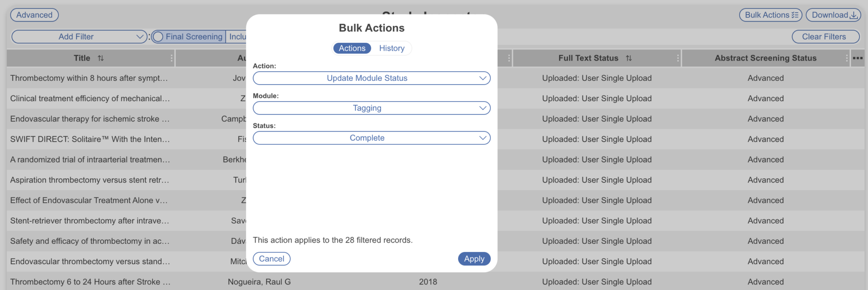Click the sort icon on Full Text Status column
Screen dimensions: 868x290
pyautogui.click(x=629, y=58)
